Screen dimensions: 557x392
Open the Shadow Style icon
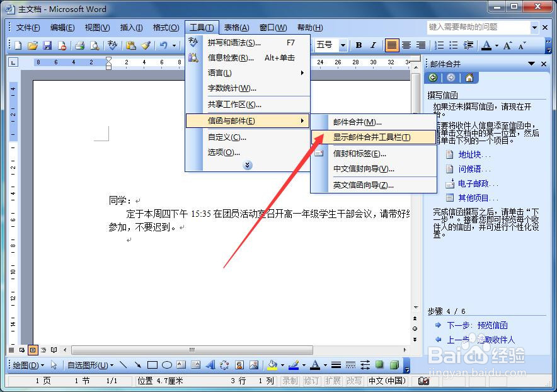[x=380, y=365]
